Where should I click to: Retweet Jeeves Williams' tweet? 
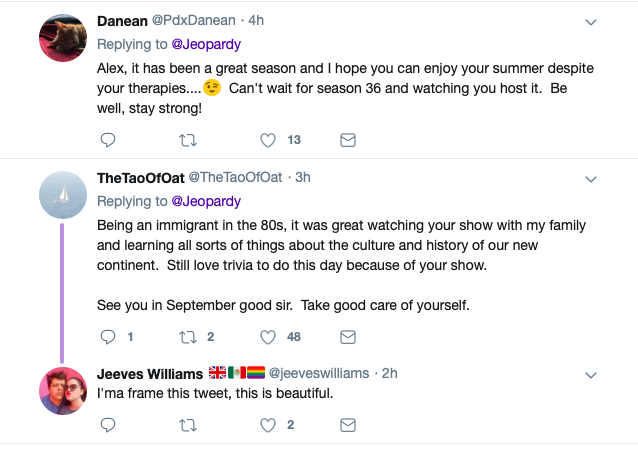point(188,425)
